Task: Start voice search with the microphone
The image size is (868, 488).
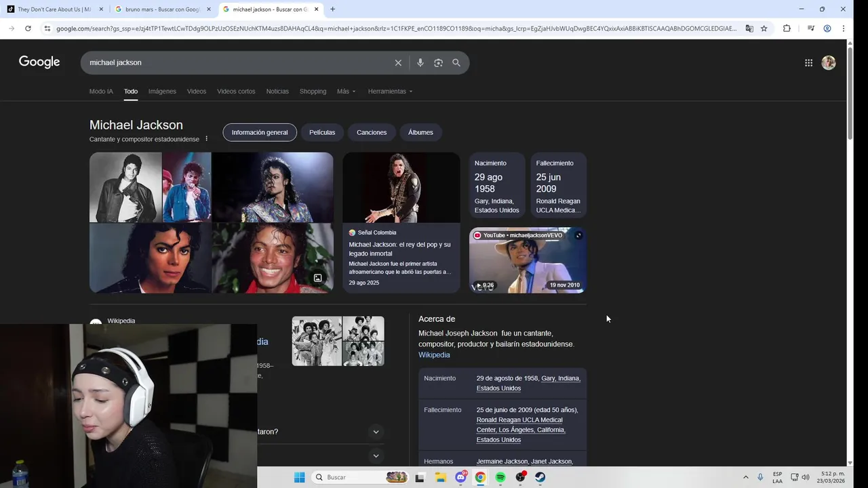Action: click(x=420, y=62)
